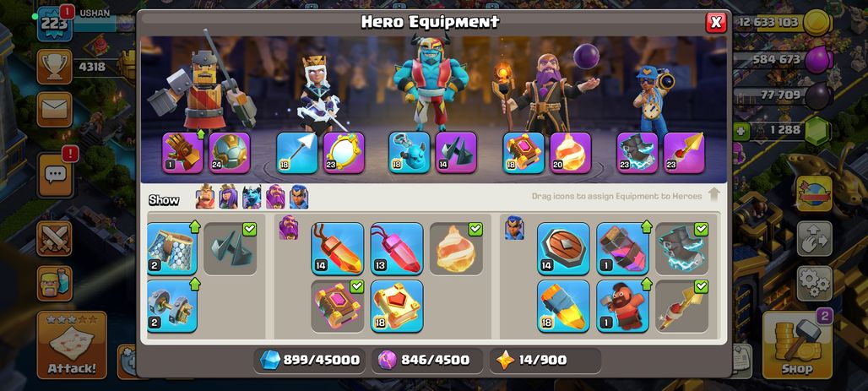868x391 pixels.
Task: Toggle the checked Eternal Tome equipment
Action: pos(337,306)
